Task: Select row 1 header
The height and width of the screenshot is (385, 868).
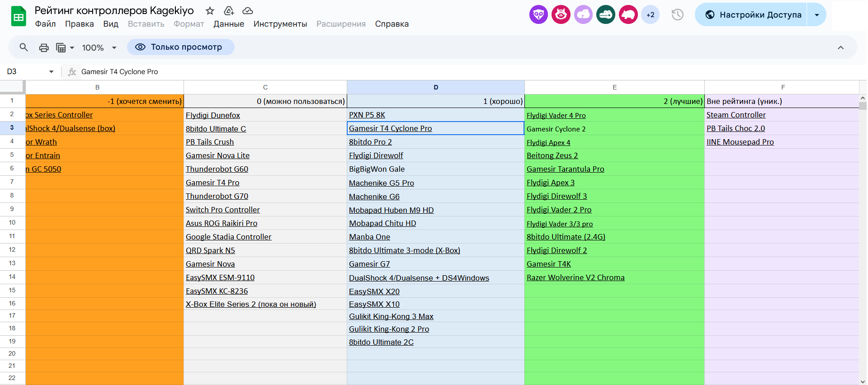Action: (12, 101)
